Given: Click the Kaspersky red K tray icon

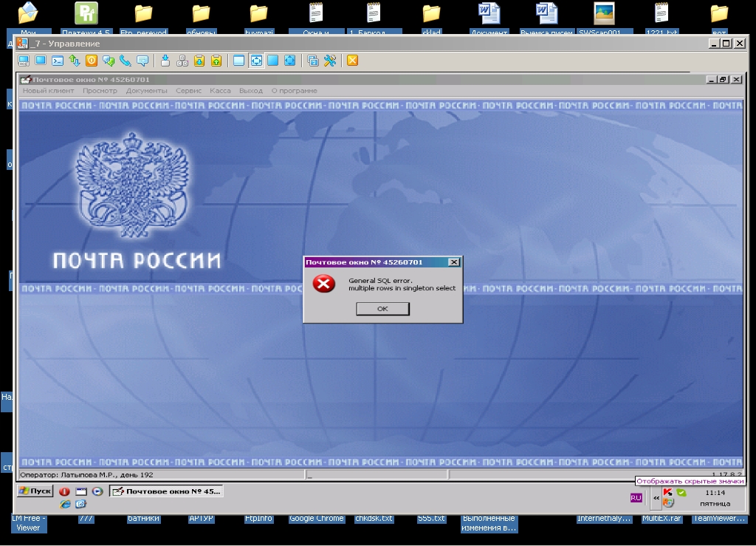Looking at the screenshot, I should click(667, 493).
